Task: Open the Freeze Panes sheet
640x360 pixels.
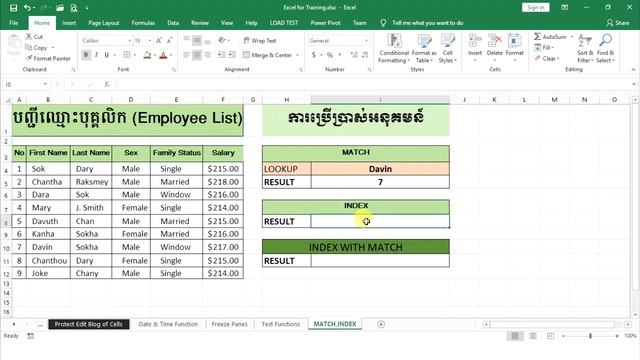Action: pyautogui.click(x=229, y=324)
